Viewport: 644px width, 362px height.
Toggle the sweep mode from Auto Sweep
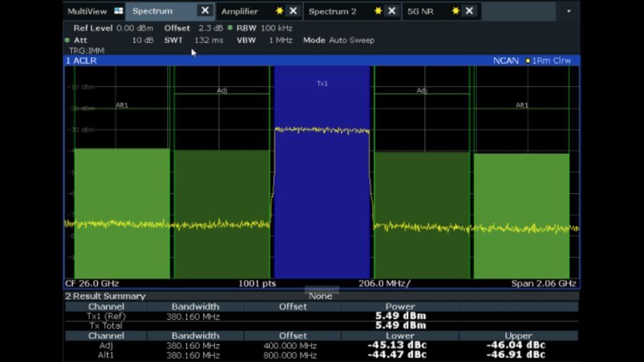(353, 40)
